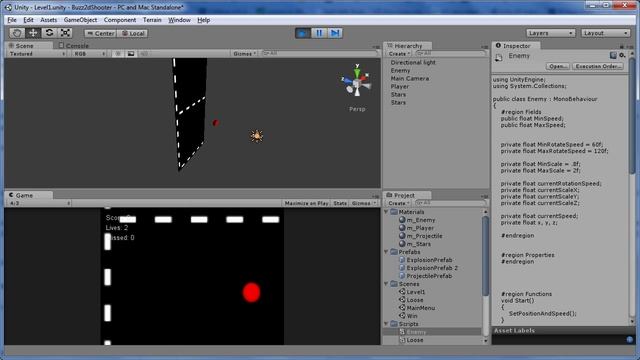Toggle pivot Center mode
This screenshot has height=360, width=640.
pos(100,33)
